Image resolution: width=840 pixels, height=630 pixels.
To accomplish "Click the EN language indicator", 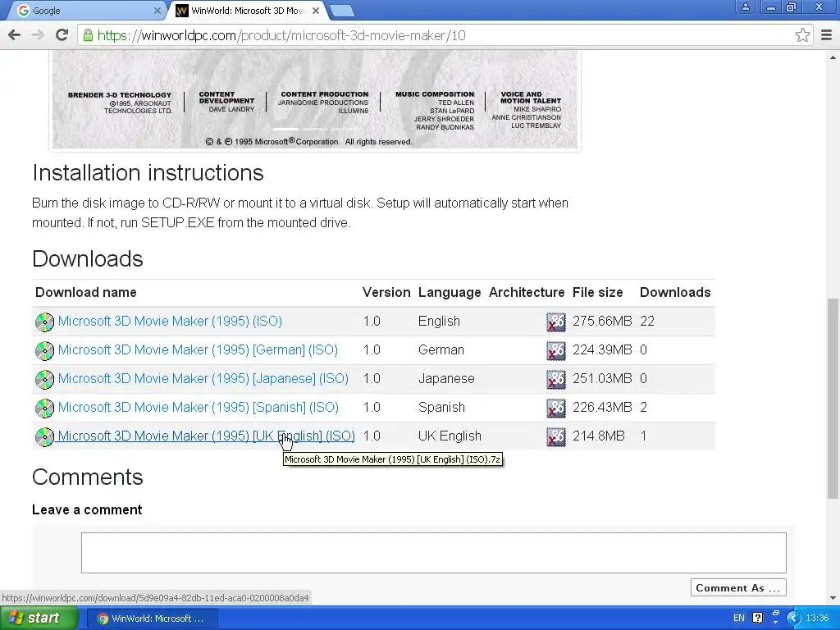I will coord(739,619).
